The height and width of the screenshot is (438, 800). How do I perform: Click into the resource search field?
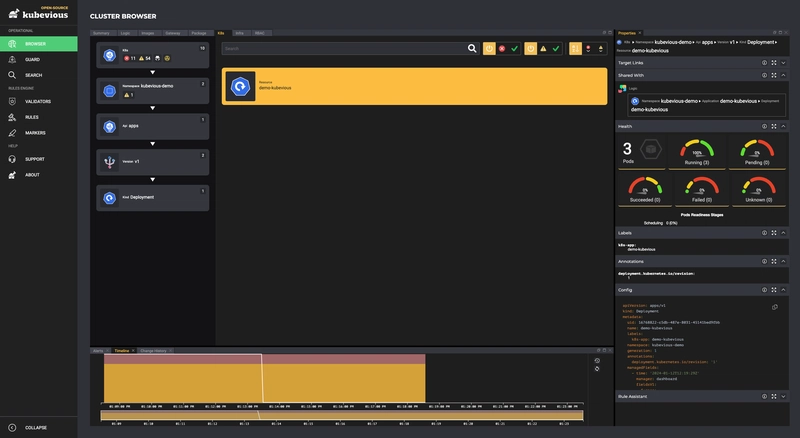click(340, 48)
